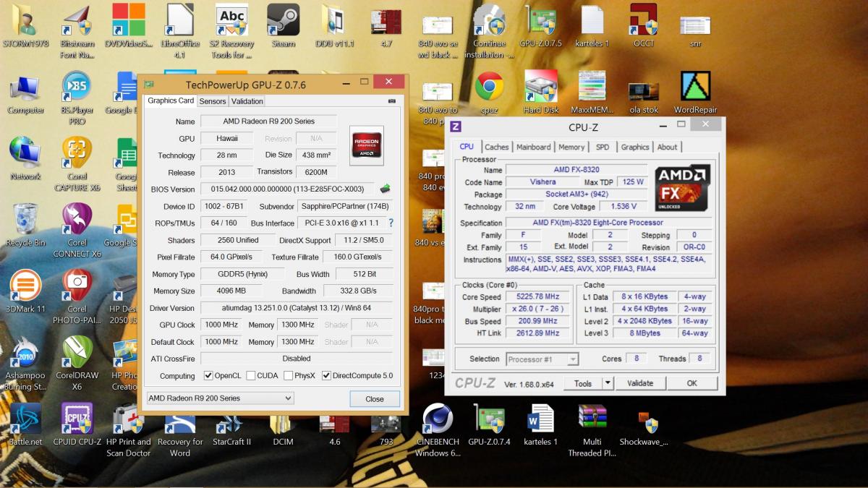
Task: Click the Pixel Fillrate value 64.0 GPixel/s
Action: point(231,257)
